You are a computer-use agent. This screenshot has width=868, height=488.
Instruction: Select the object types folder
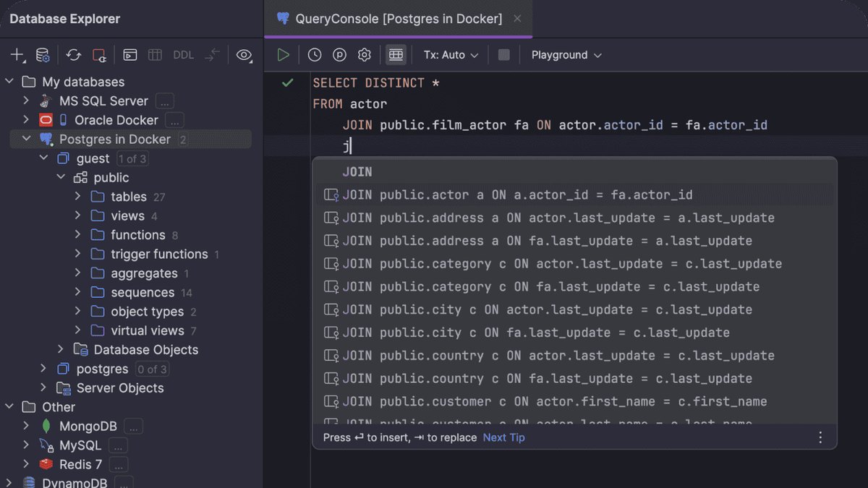pos(148,312)
